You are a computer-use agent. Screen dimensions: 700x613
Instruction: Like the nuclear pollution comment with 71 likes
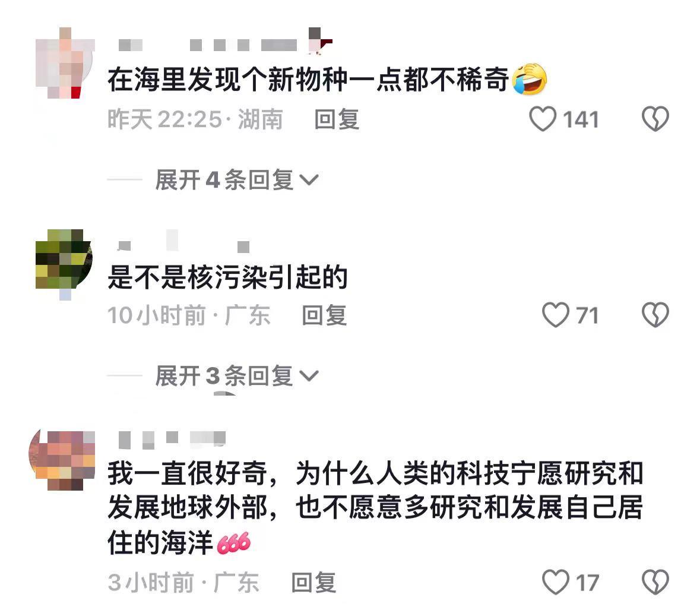point(555,315)
